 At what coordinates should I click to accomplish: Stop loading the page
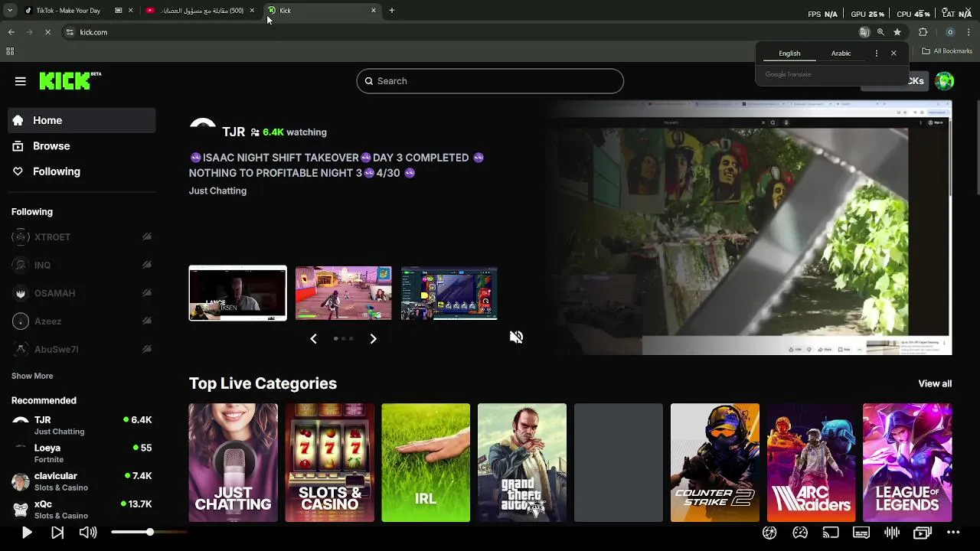(x=47, y=32)
